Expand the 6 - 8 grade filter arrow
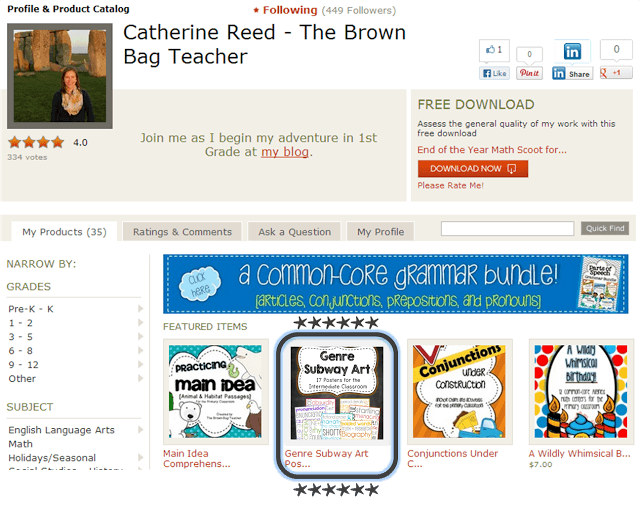 [140, 350]
